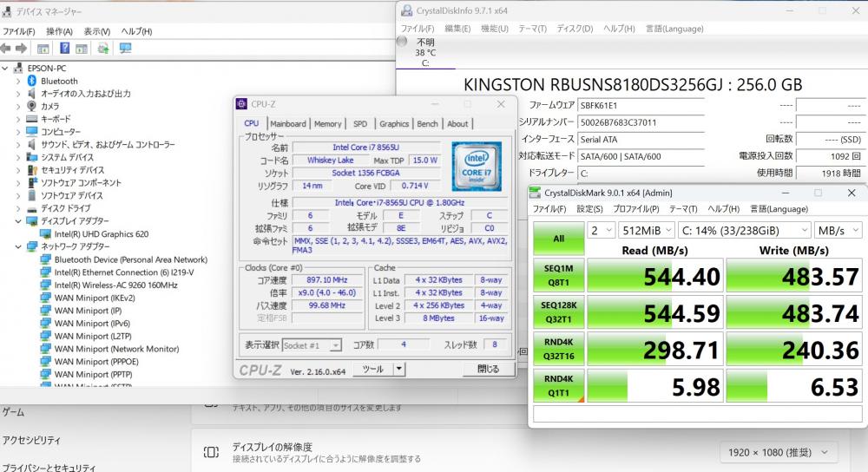Open CPU-Z Socket #1 selection dropdown
Viewport: 868px width, 472px height.
click(312, 345)
